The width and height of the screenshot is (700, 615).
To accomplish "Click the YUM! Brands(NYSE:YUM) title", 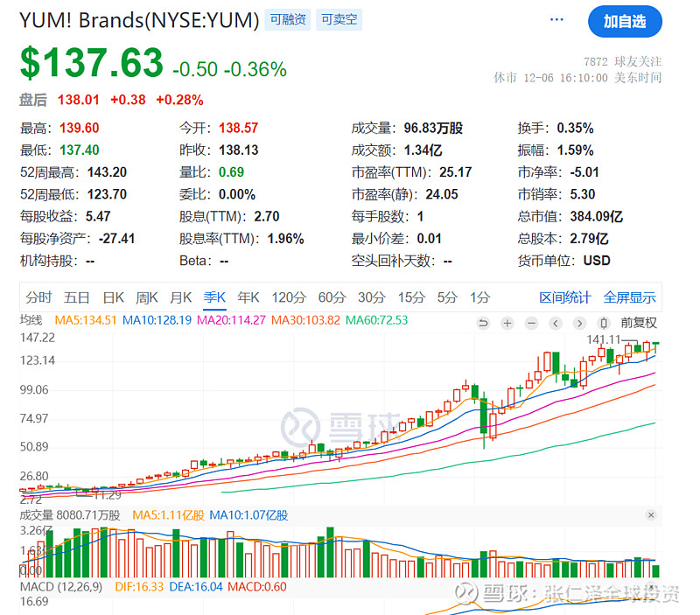I will pyautogui.click(x=139, y=20).
